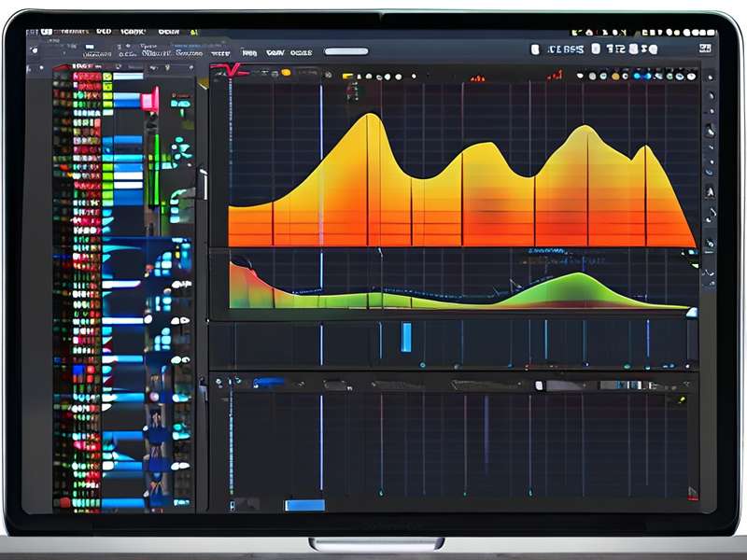Expand the blue pill dropdown in lower panel header
Screen dimensions: 747x560
point(268,383)
